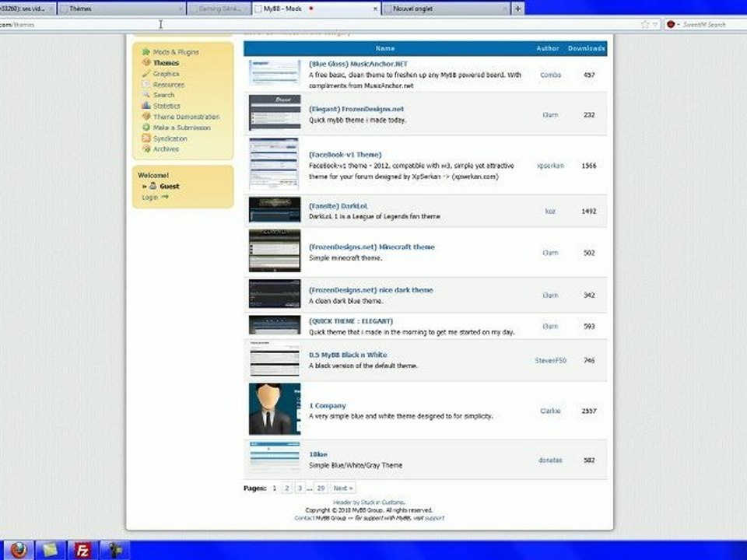Screen dimensions: 747x560
Task: Click the Theme Demonstration icon
Action: 146,116
